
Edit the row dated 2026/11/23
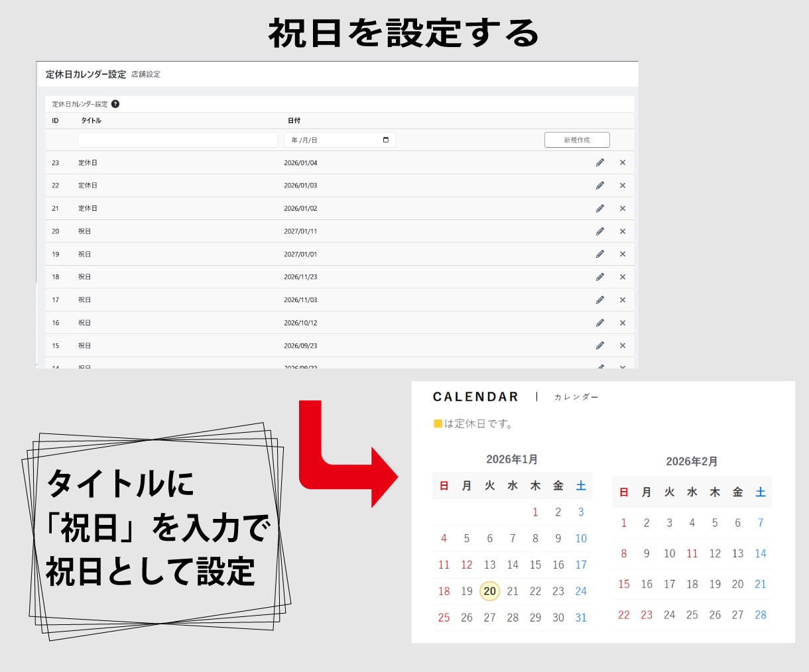tap(600, 277)
